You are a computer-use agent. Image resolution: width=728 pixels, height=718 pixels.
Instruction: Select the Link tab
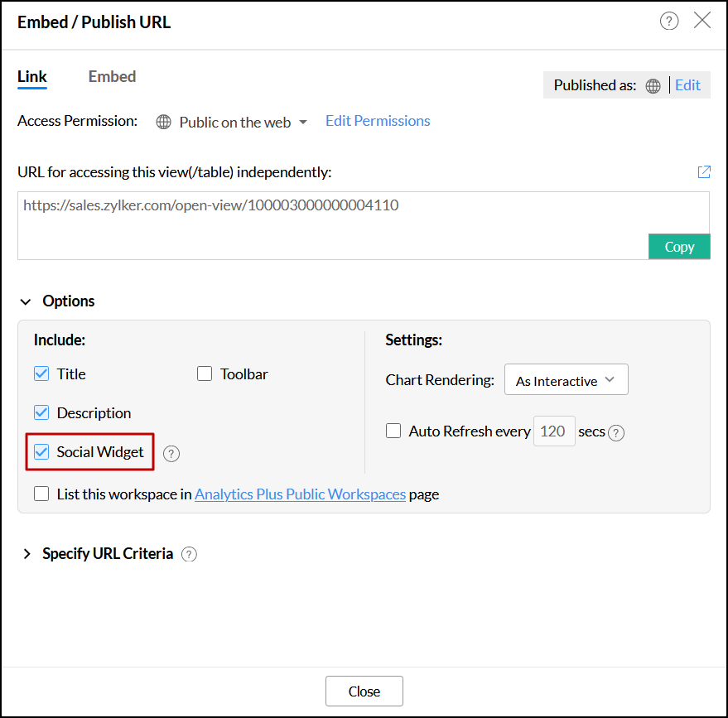[32, 76]
